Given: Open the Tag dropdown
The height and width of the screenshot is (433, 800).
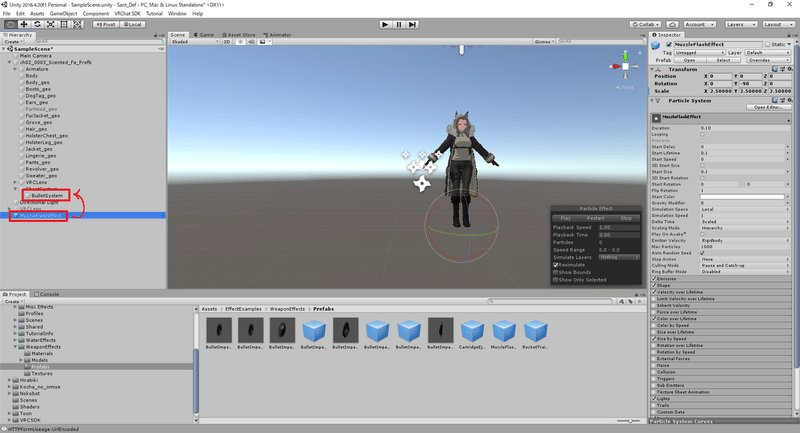Looking at the screenshot, I should click(699, 53).
